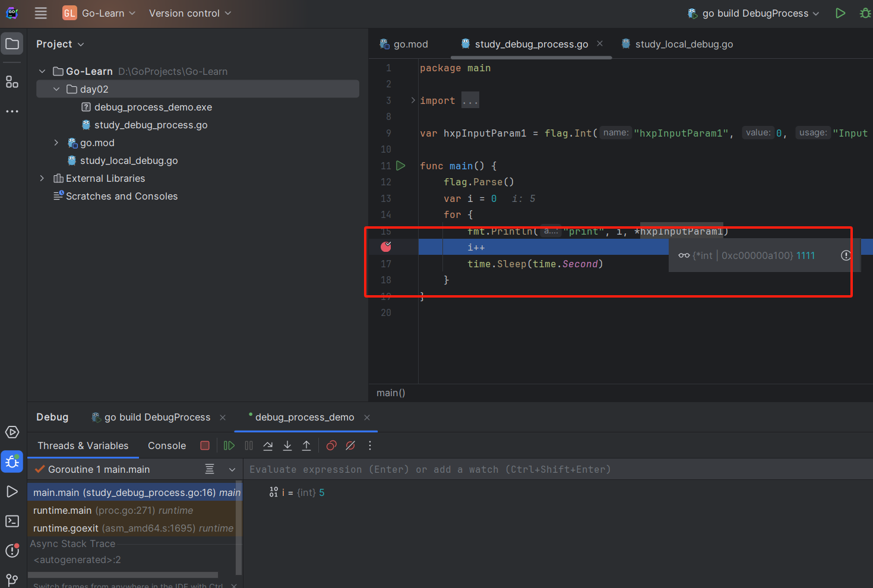This screenshot has width=873, height=588.
Task: Select the runtime.main stack frame
Action: pos(135,510)
